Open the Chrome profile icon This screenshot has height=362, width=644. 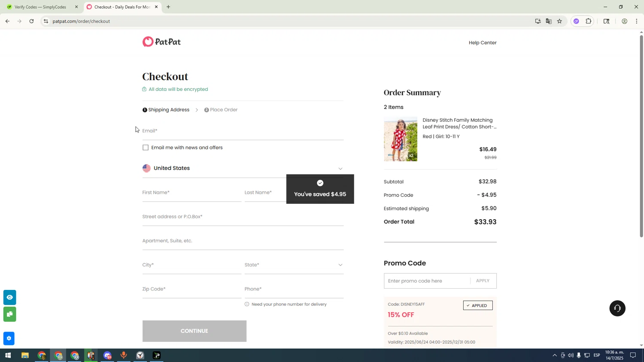tap(625, 21)
